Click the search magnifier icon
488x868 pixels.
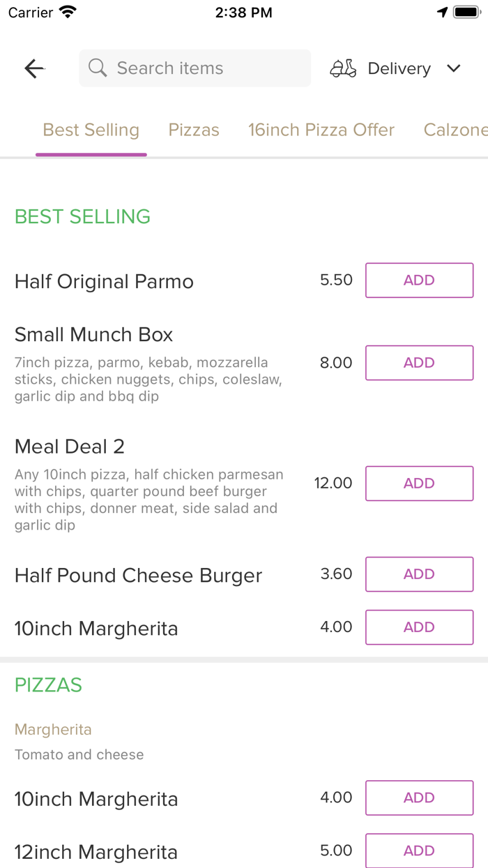coord(98,68)
